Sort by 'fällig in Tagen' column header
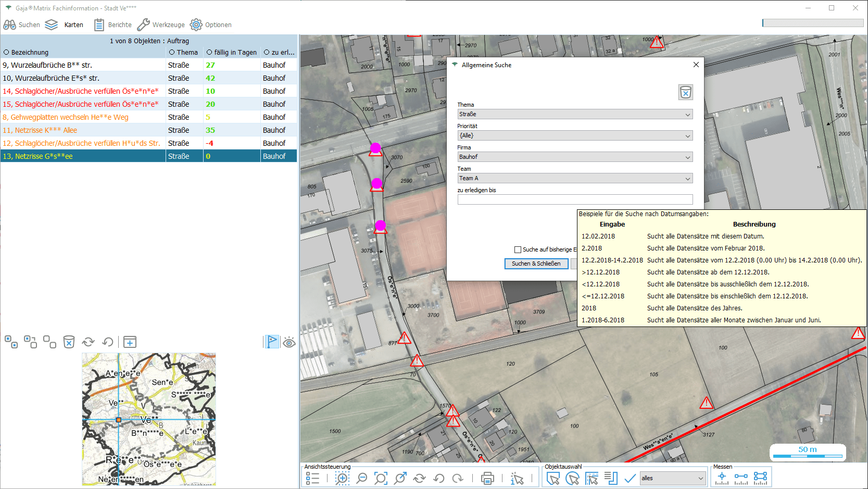The width and height of the screenshot is (868, 489). click(x=232, y=52)
